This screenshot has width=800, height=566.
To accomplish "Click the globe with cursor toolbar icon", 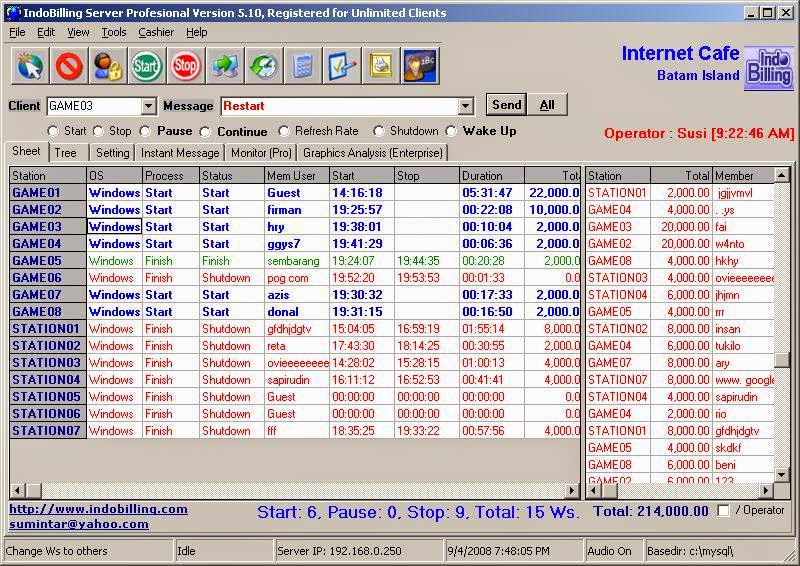I will point(30,66).
